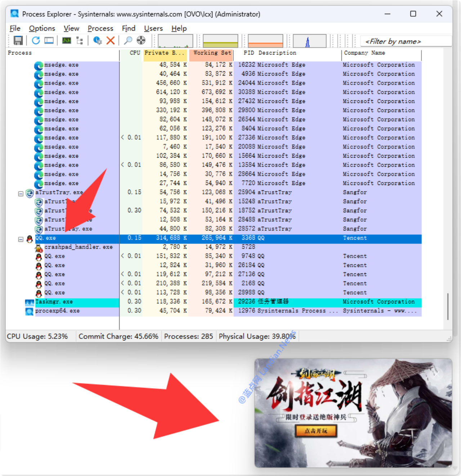461x476 pixels.
Task: Click the Find Window's Process crosshair icon
Action: click(141, 41)
